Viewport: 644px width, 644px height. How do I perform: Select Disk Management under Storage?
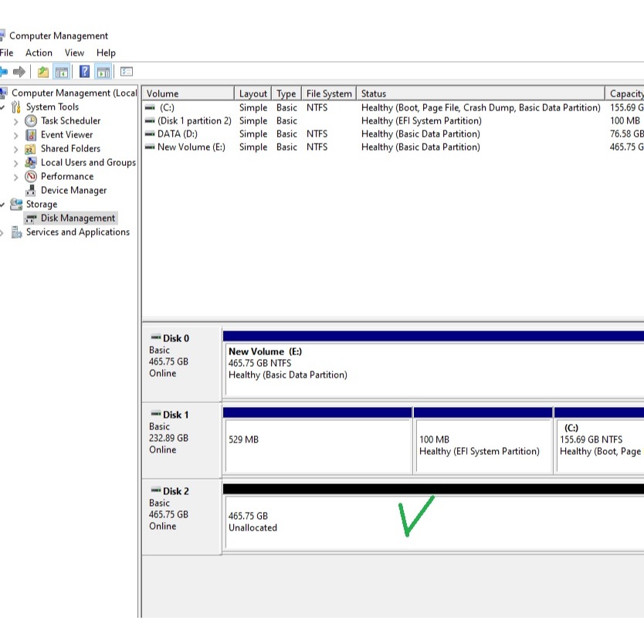pos(77,218)
